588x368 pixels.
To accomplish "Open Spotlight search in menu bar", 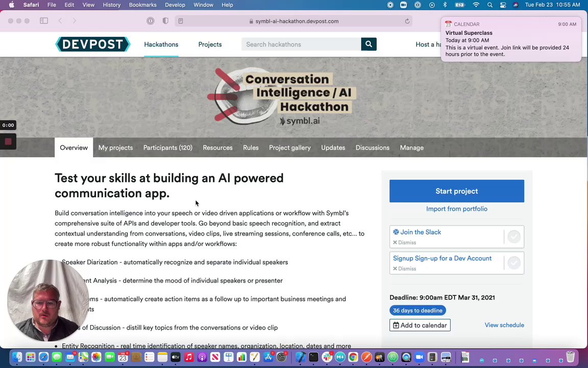I will [490, 5].
